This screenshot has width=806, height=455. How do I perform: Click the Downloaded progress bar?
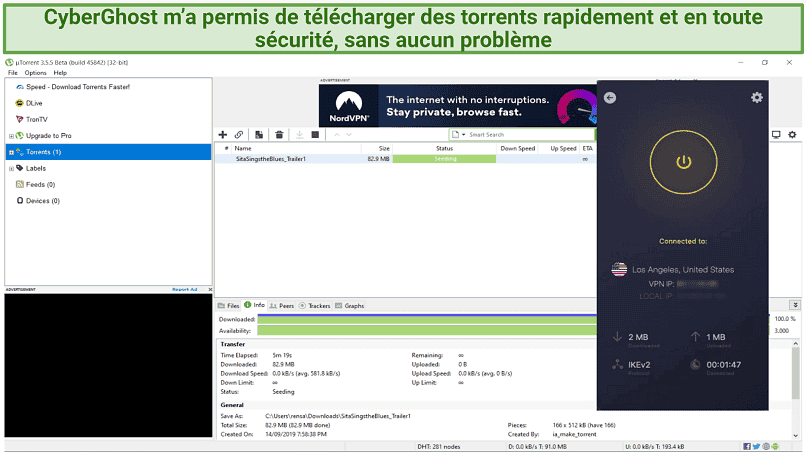tap(427, 319)
